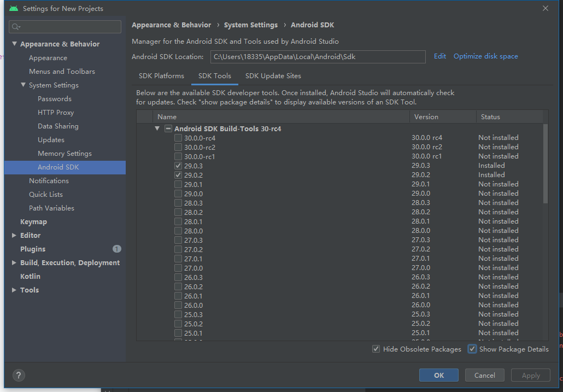Open the Keymap settings page
The height and width of the screenshot is (392, 563).
click(x=33, y=222)
